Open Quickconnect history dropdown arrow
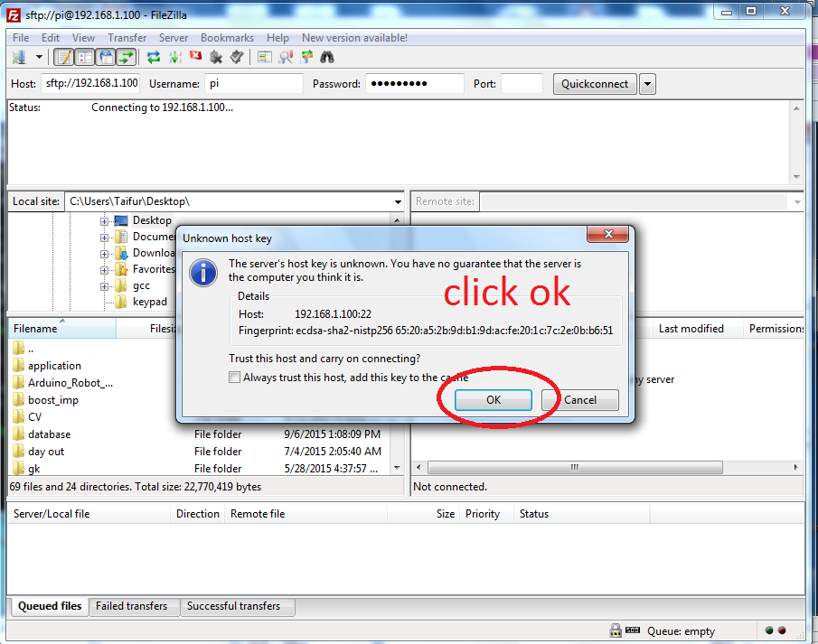Viewport: 818px width, 644px height. tap(647, 84)
